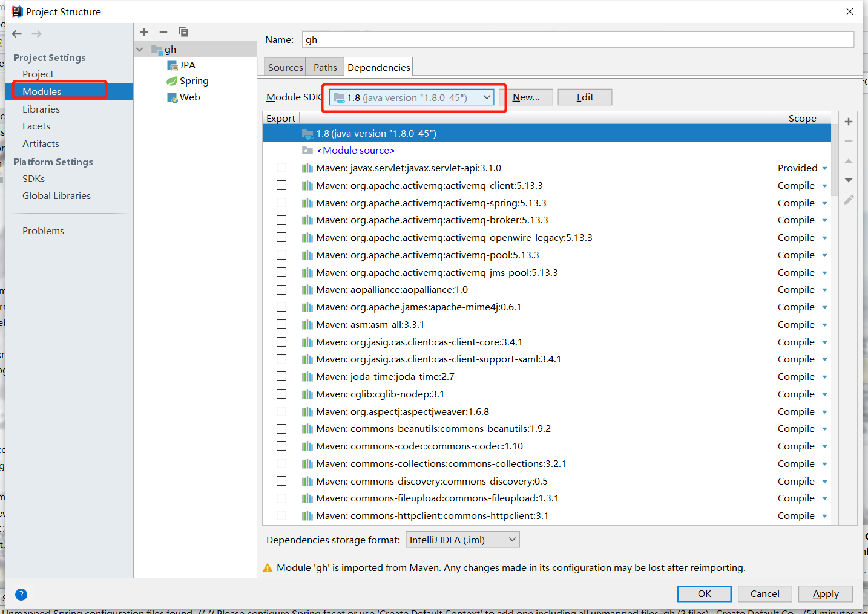
Task: Open Dependencies storage format dropdown
Action: 462,540
